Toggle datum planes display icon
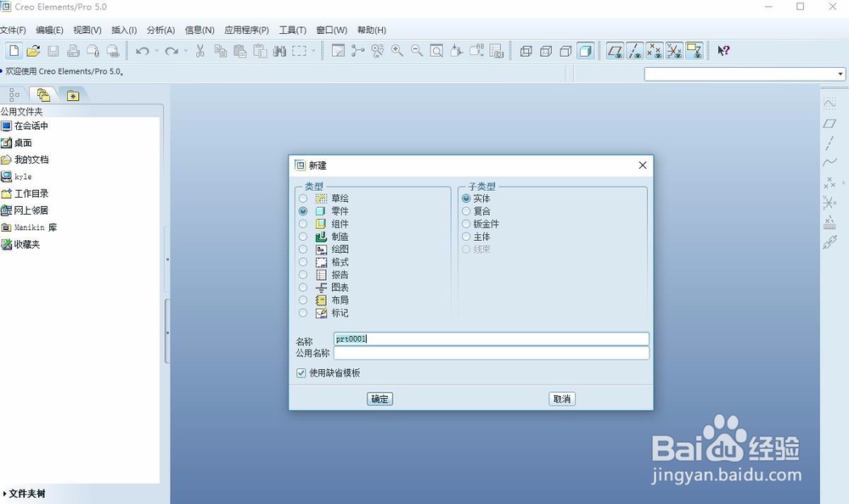 point(615,51)
